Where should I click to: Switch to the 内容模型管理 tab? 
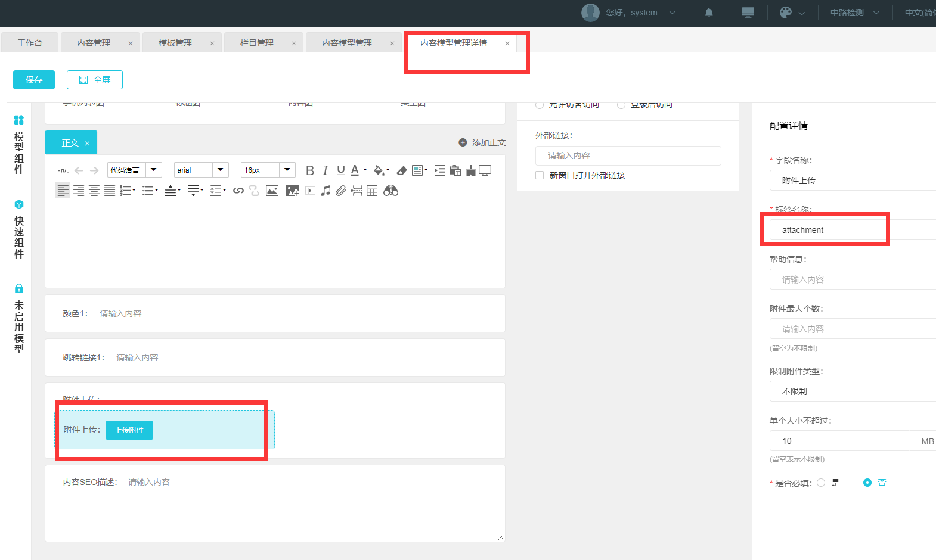click(347, 43)
